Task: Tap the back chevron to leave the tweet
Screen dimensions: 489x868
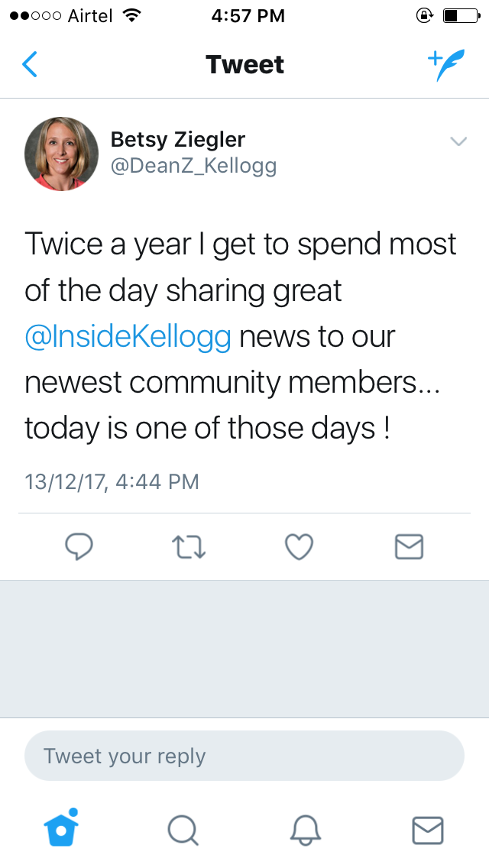Action: (29, 64)
